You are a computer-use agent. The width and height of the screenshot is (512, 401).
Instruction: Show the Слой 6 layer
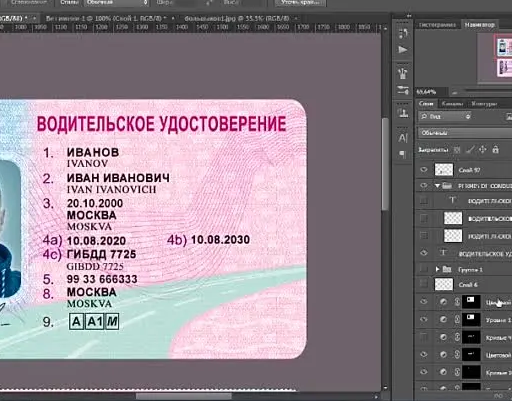424,284
